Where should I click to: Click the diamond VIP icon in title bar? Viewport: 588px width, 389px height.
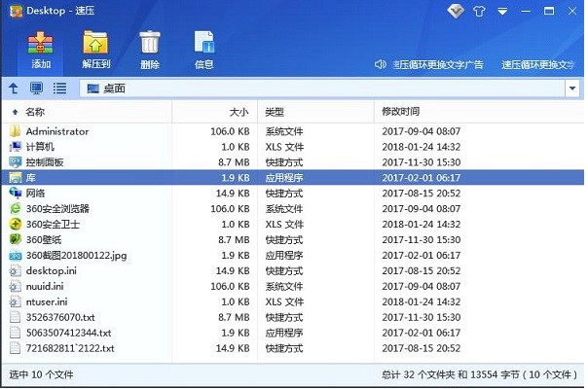(x=456, y=11)
